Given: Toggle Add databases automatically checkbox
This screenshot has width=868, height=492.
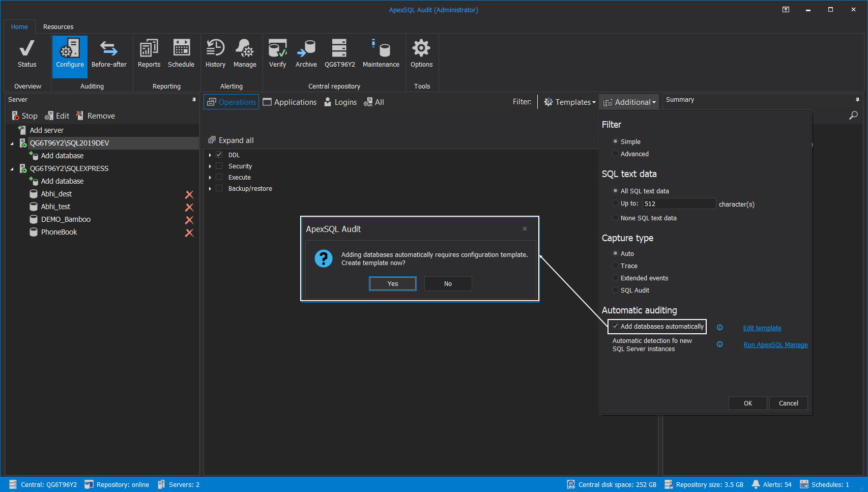Looking at the screenshot, I should (616, 326).
